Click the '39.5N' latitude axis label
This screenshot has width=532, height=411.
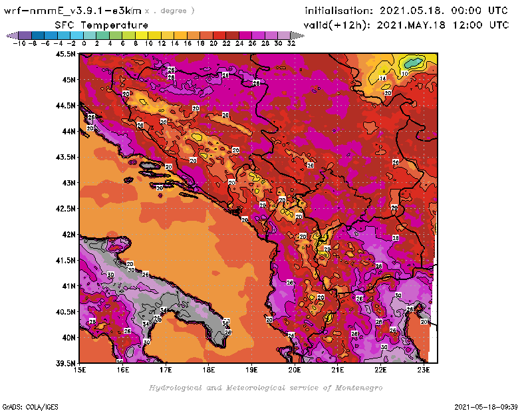[65, 364]
